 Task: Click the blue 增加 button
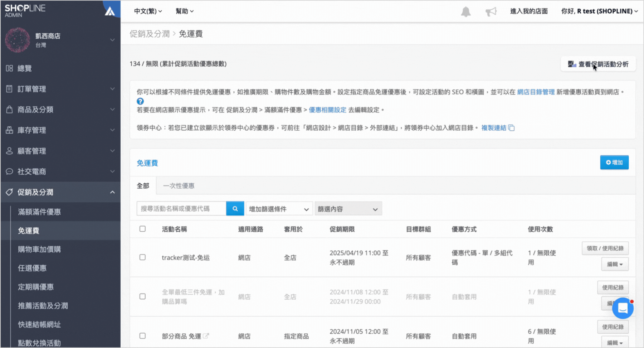pyautogui.click(x=614, y=163)
